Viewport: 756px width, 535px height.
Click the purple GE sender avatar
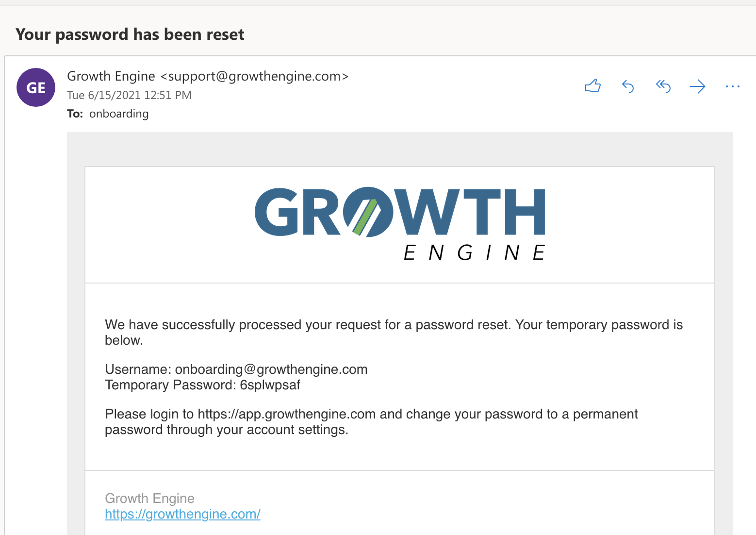click(x=36, y=87)
